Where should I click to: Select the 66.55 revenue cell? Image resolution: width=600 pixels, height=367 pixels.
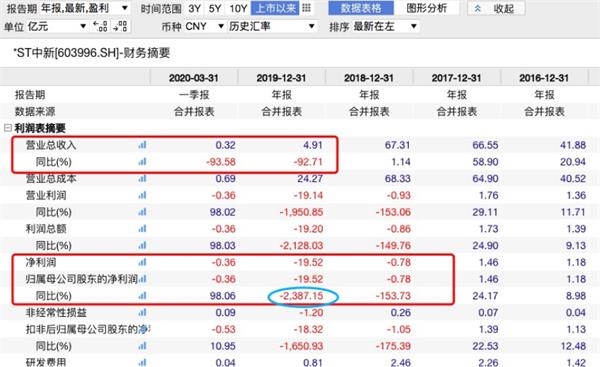[485, 145]
